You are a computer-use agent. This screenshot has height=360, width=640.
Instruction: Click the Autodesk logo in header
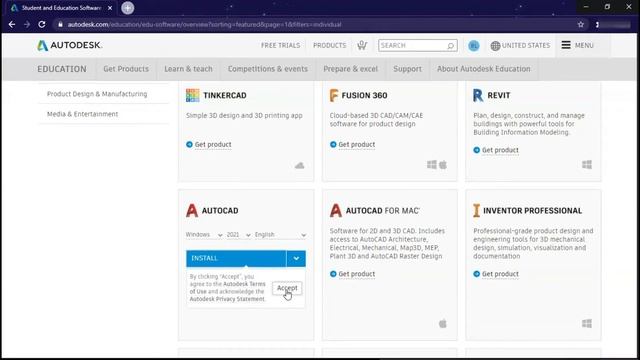(69, 45)
